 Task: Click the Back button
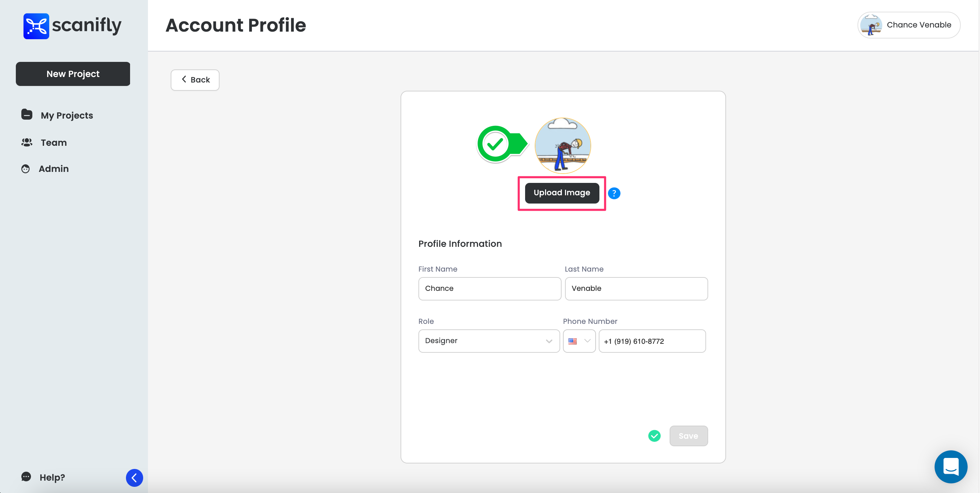(x=195, y=80)
